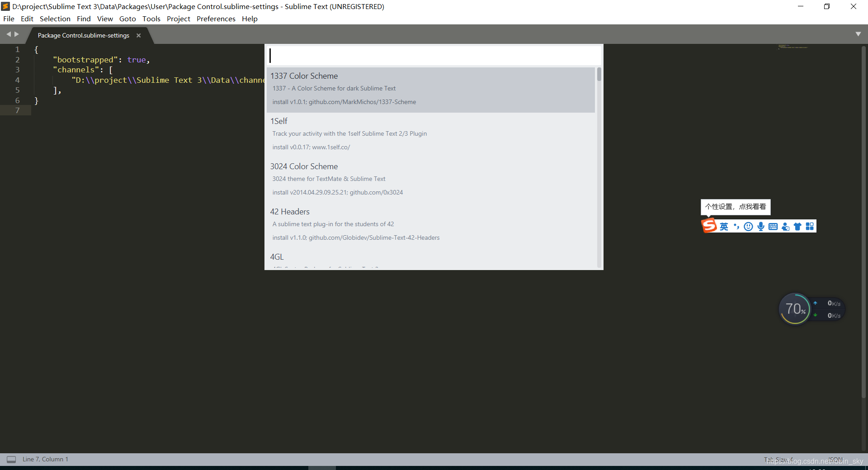Viewport: 868px width, 470px height.
Task: Open the Tab Size: 4 dropdown
Action: coord(778,460)
